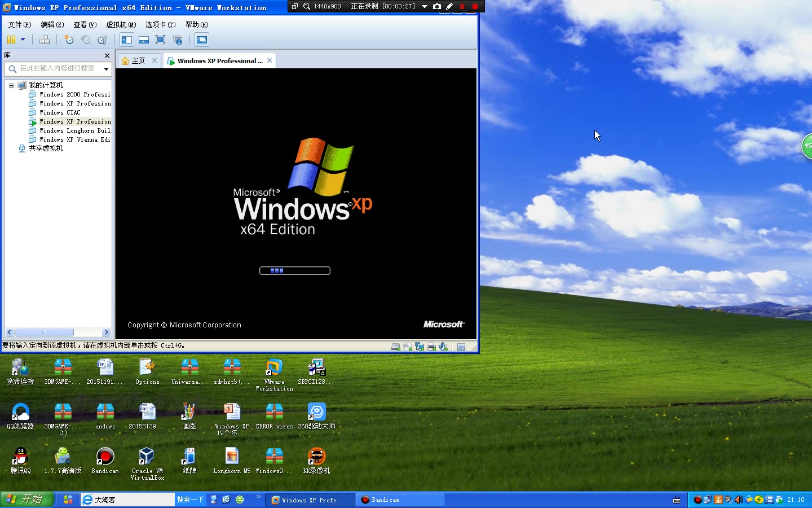Click the sound card status icon

443,347
